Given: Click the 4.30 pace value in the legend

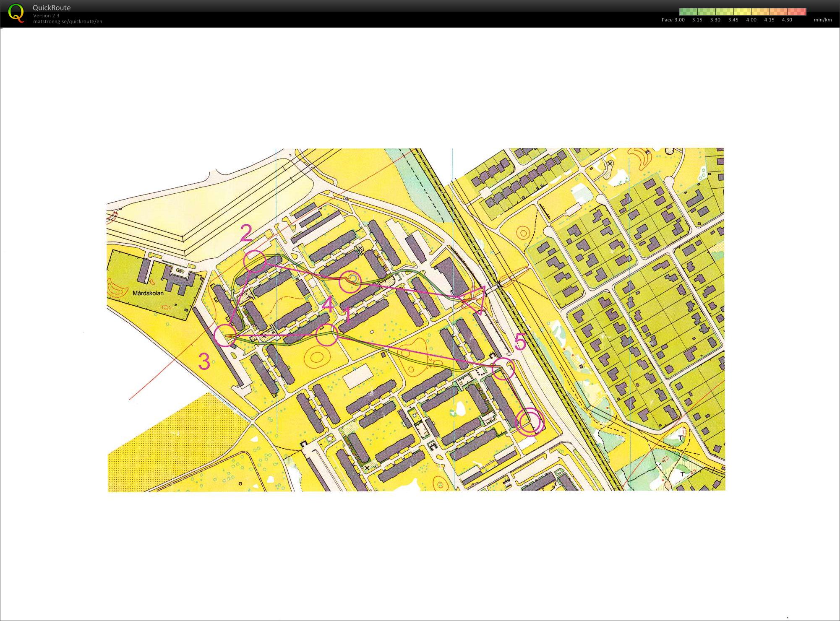Looking at the screenshot, I should pyautogui.click(x=787, y=20).
